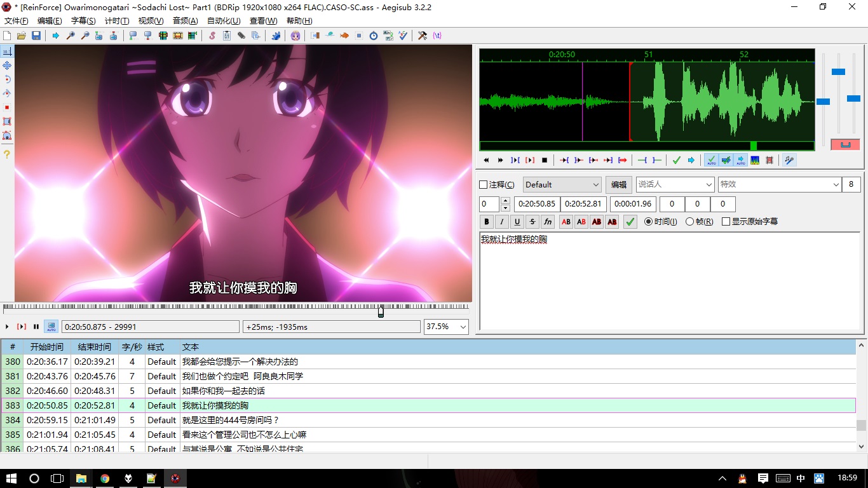Image resolution: width=868 pixels, height=488 pixels.
Task: Pause the video playback
Action: [x=36, y=327]
